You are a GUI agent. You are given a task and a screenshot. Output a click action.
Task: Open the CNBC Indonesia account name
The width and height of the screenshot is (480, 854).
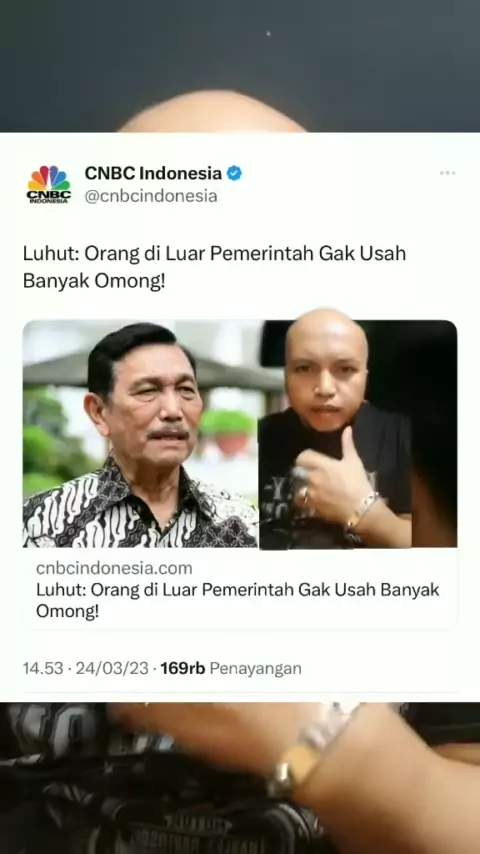pos(153,174)
